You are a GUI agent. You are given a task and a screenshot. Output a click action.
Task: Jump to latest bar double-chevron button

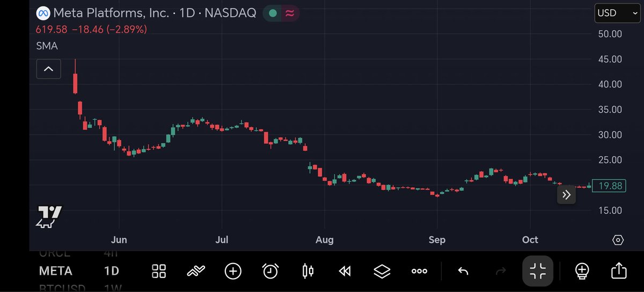[566, 195]
